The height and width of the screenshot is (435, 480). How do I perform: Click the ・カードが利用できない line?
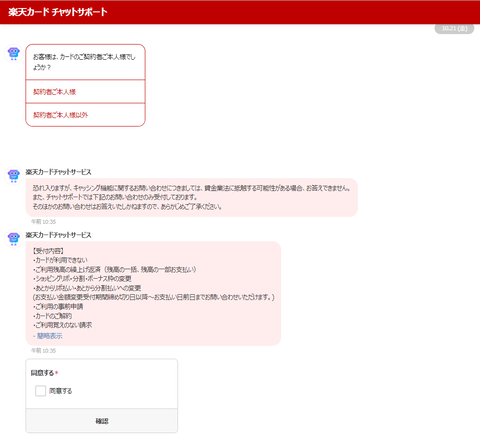click(x=60, y=260)
